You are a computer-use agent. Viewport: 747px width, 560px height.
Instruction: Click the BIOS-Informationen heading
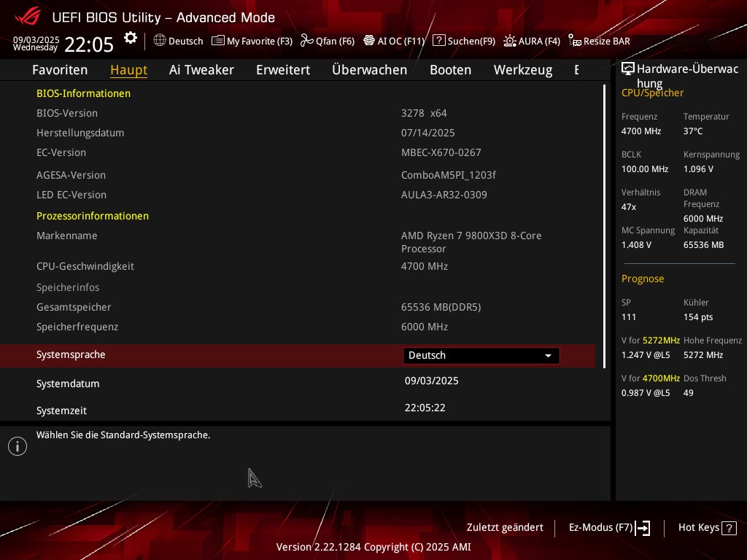click(83, 93)
